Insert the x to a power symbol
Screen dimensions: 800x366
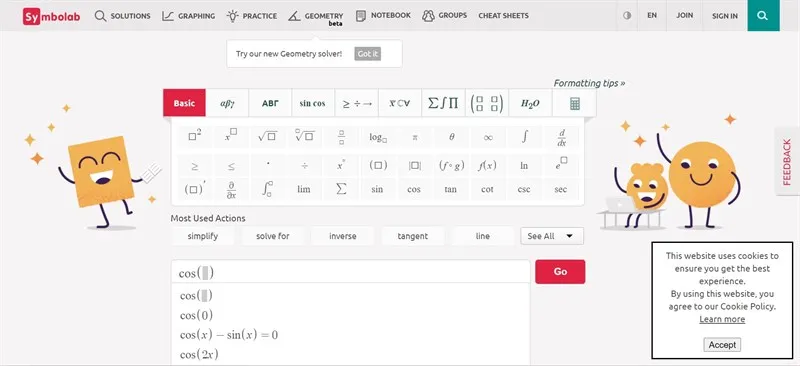coord(231,137)
